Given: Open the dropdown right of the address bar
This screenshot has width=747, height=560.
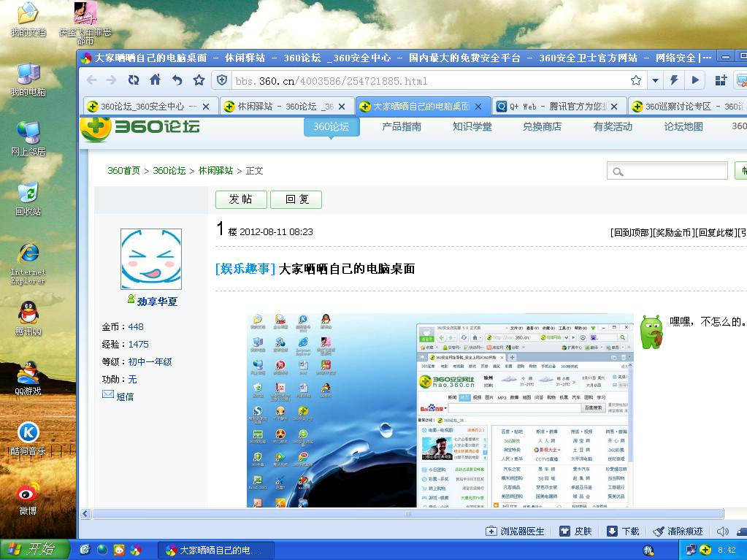Looking at the screenshot, I should point(656,80).
